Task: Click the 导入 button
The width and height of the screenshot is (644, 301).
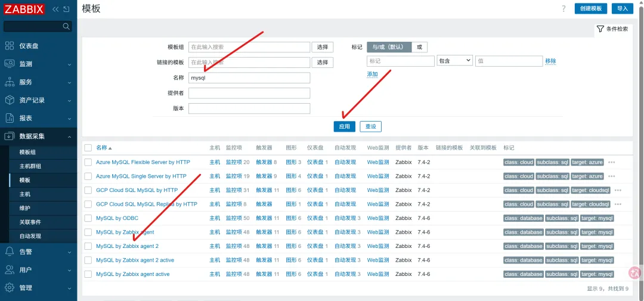Action: tap(622, 8)
